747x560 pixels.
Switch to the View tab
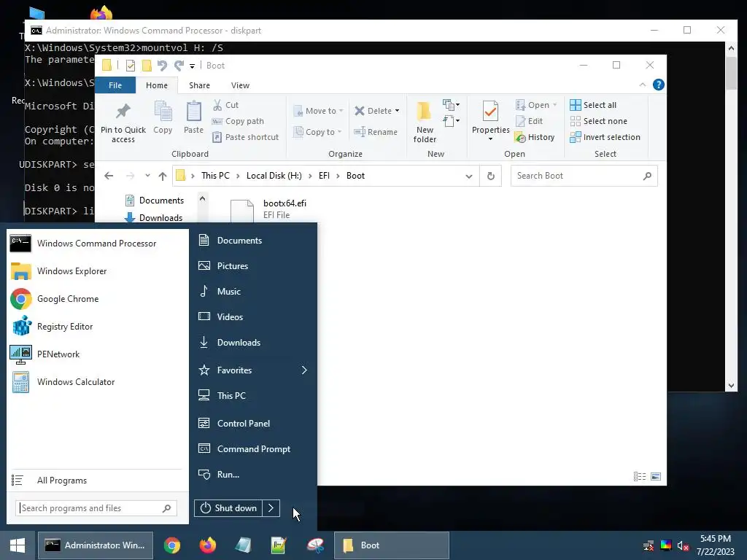pyautogui.click(x=240, y=85)
